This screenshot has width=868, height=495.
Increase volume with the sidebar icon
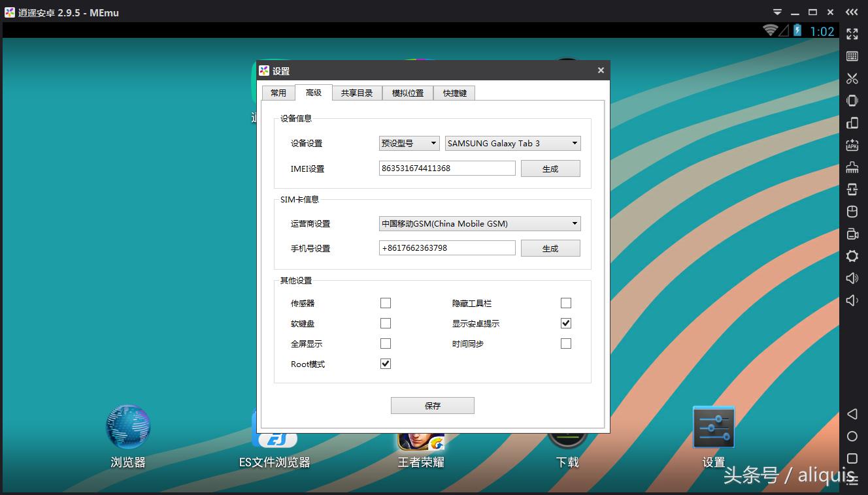[852, 278]
